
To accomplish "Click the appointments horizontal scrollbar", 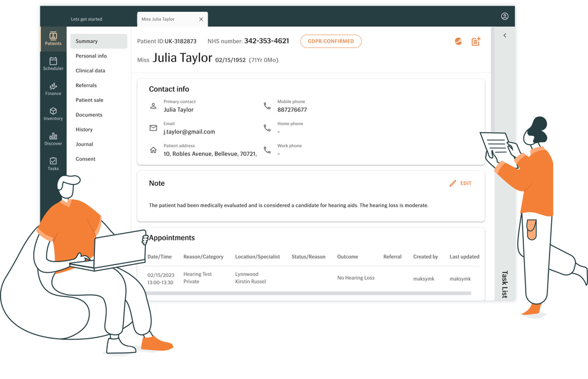I will click(309, 293).
